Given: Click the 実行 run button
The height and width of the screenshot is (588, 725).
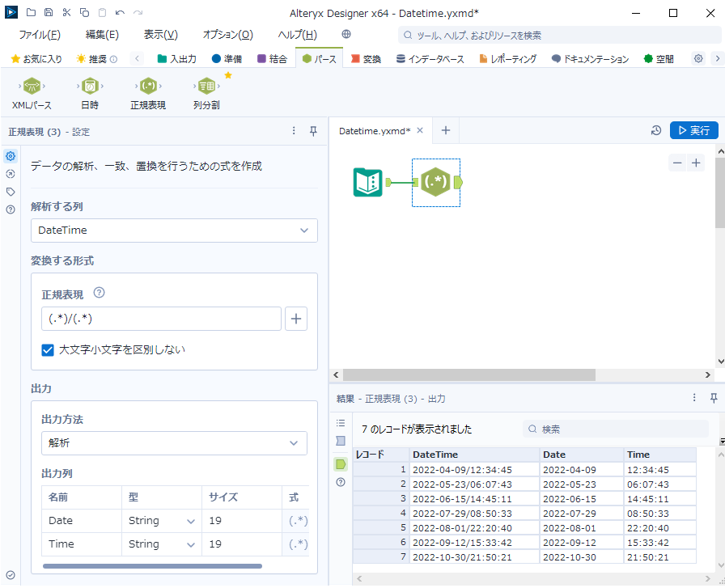Looking at the screenshot, I should click(693, 131).
